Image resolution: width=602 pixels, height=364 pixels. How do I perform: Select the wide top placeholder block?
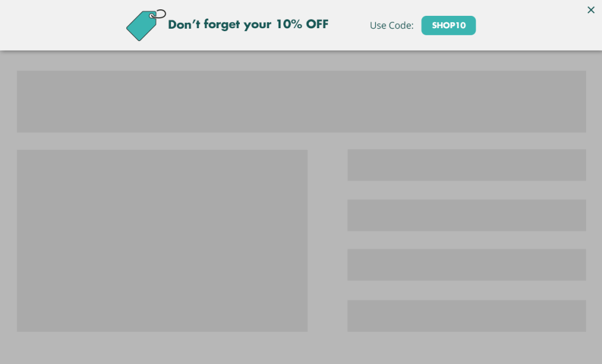pyautogui.click(x=301, y=102)
